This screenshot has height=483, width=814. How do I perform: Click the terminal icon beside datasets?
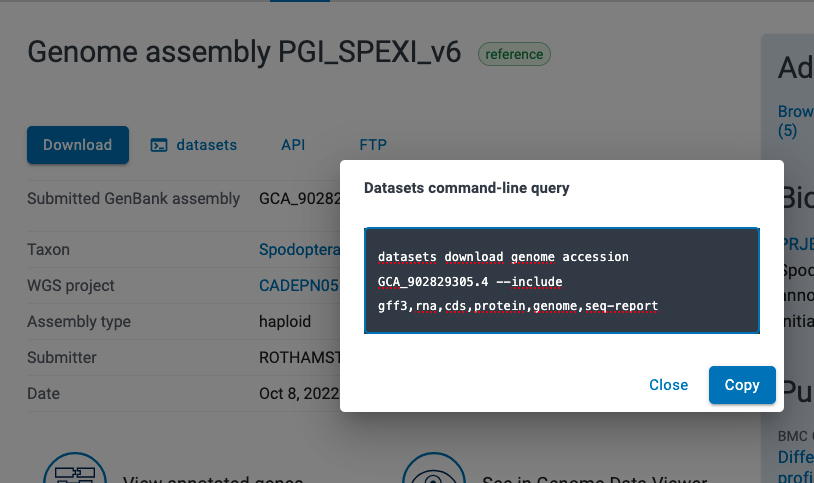coord(159,145)
